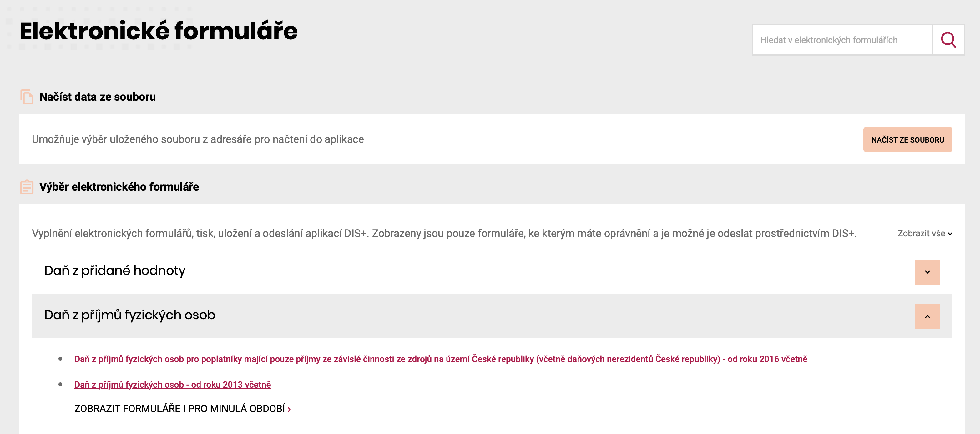Viewport: 980px width, 434px height.
Task: Click the Umožňuje výběr uloženého souboru description text
Action: (198, 139)
